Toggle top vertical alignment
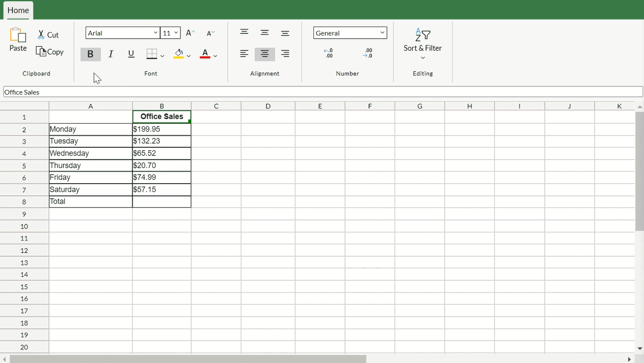 tap(244, 32)
